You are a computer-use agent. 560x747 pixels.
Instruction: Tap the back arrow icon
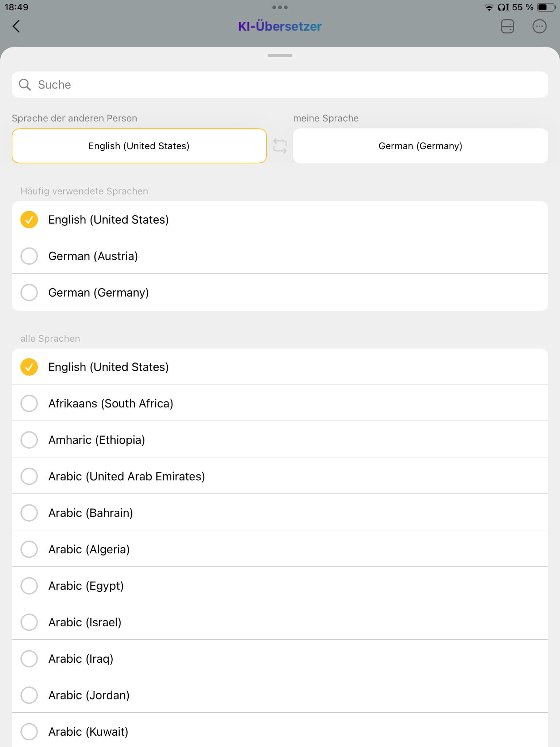point(16,26)
